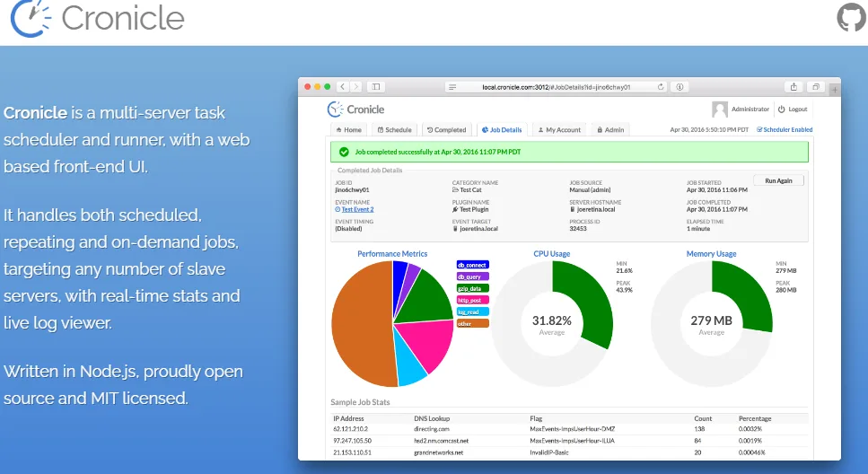Click the process ID '32453' value
Viewport: 868px width, 474px height.
pos(578,229)
